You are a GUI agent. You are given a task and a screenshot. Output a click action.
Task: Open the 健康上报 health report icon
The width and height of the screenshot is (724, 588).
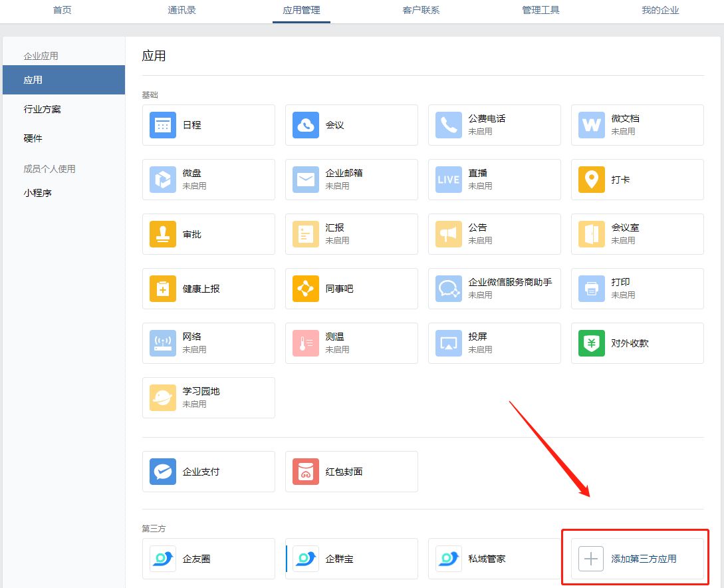(163, 289)
